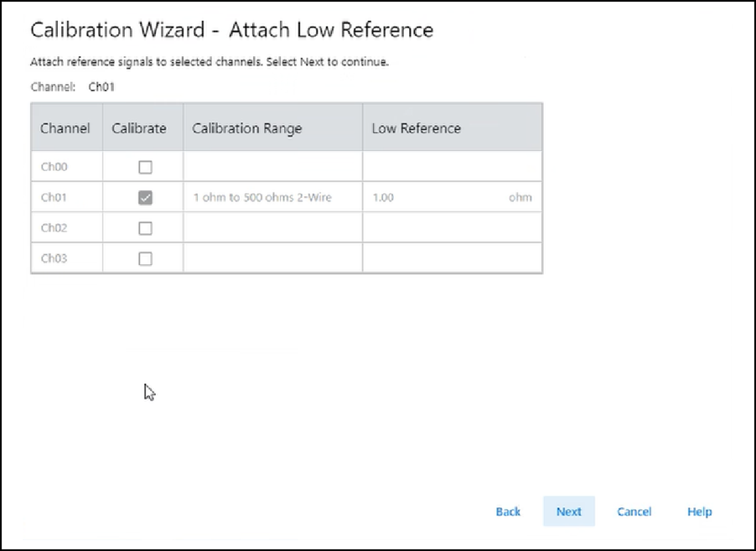Screen dimensions: 756x551
Task: Select the Ch01 channel name cell
Action: click(x=54, y=198)
